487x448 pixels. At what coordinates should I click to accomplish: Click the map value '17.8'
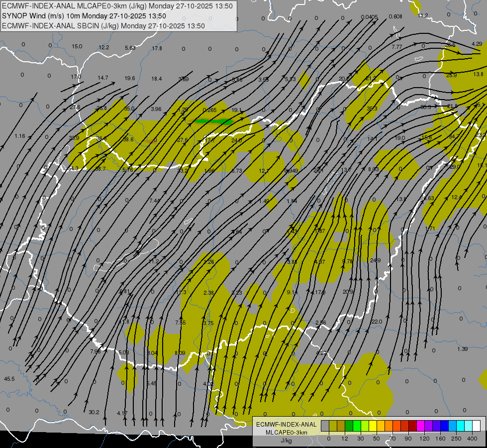click(157, 48)
